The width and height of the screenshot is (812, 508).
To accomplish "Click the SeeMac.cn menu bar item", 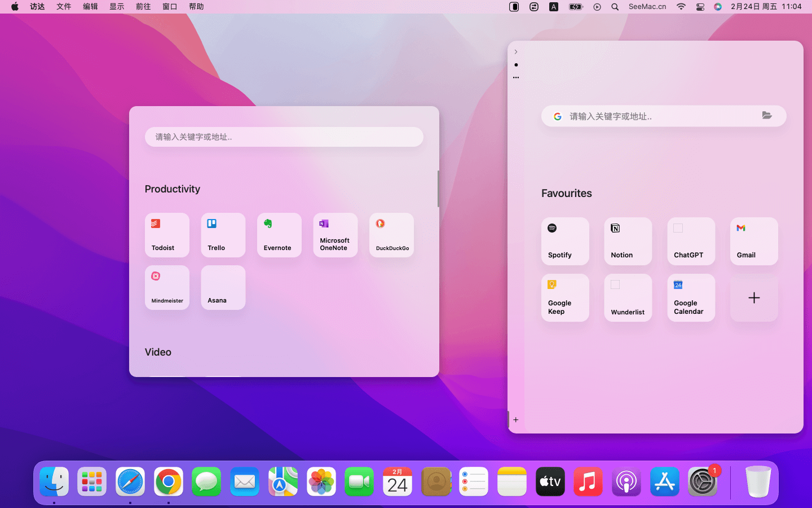I will (x=647, y=7).
